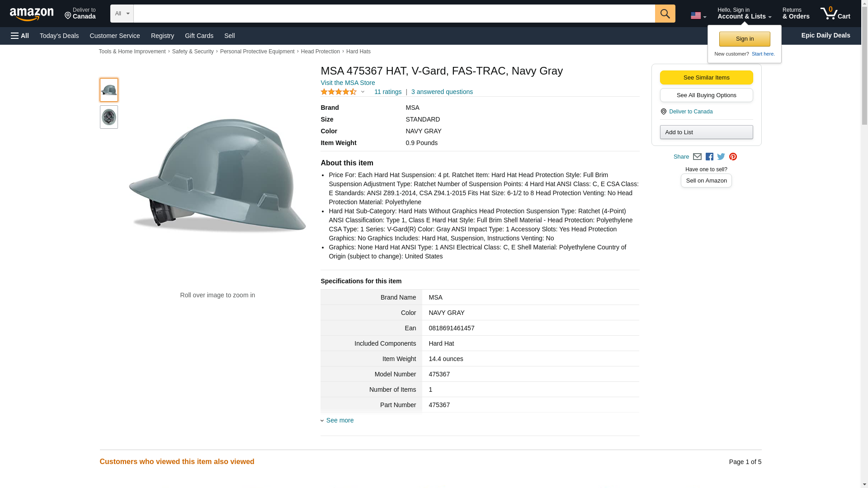
Task: Open Today's Deals in nav bar
Action: click(x=59, y=36)
